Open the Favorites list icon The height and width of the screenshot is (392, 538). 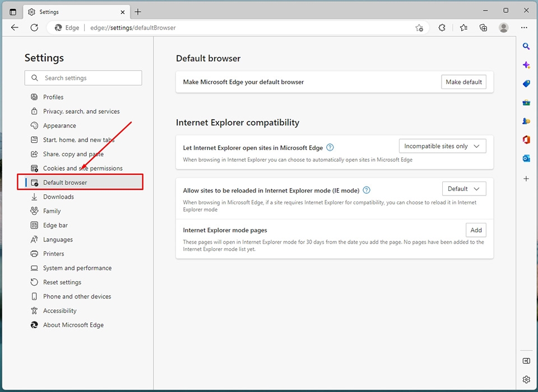(463, 28)
